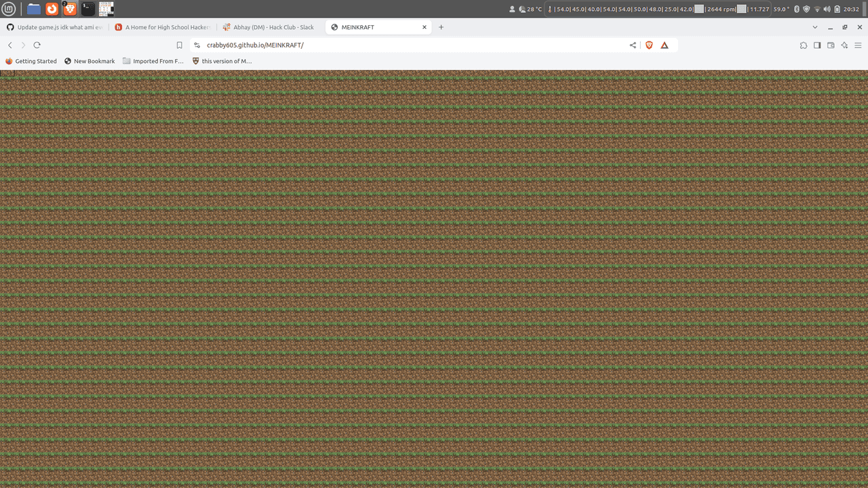The image size is (868, 488).
Task: Bookmark this page using bookmark icon
Action: pos(180,45)
